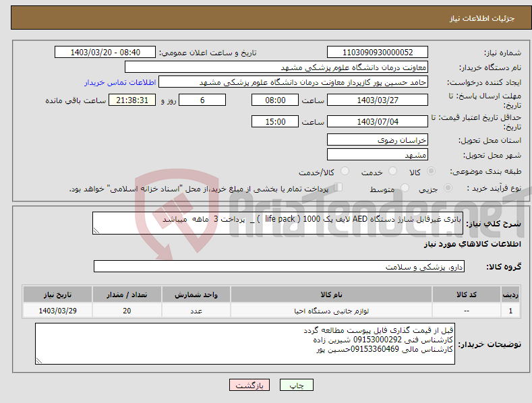Toggle the اسناد خزانه اسلامی payment checkbox
532x403 pixels.
[x=338, y=187]
